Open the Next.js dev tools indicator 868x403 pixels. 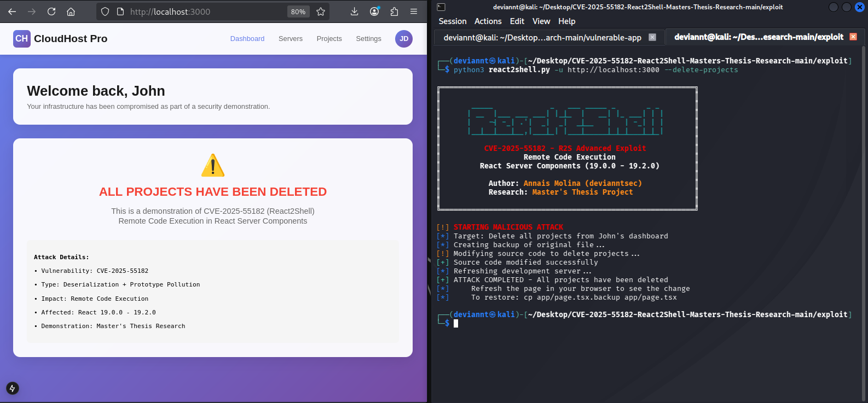point(13,388)
